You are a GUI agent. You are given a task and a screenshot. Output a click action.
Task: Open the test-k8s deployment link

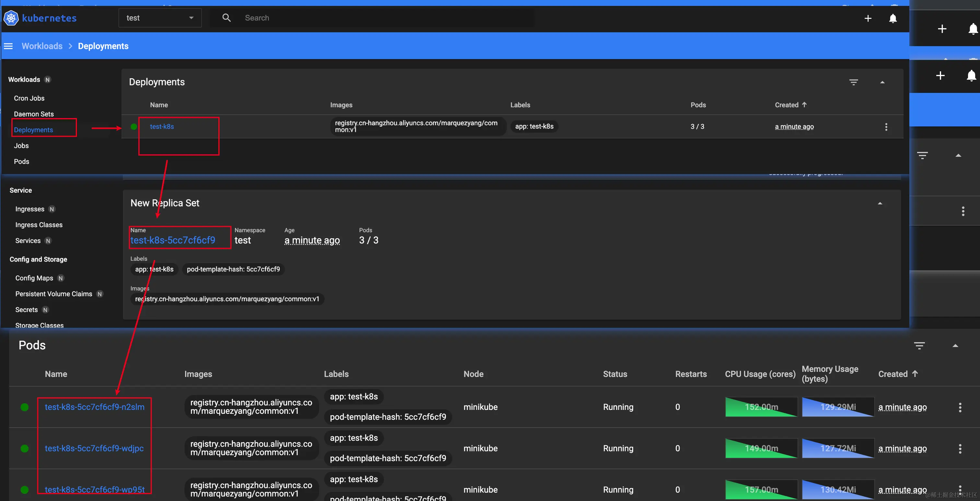(x=162, y=126)
